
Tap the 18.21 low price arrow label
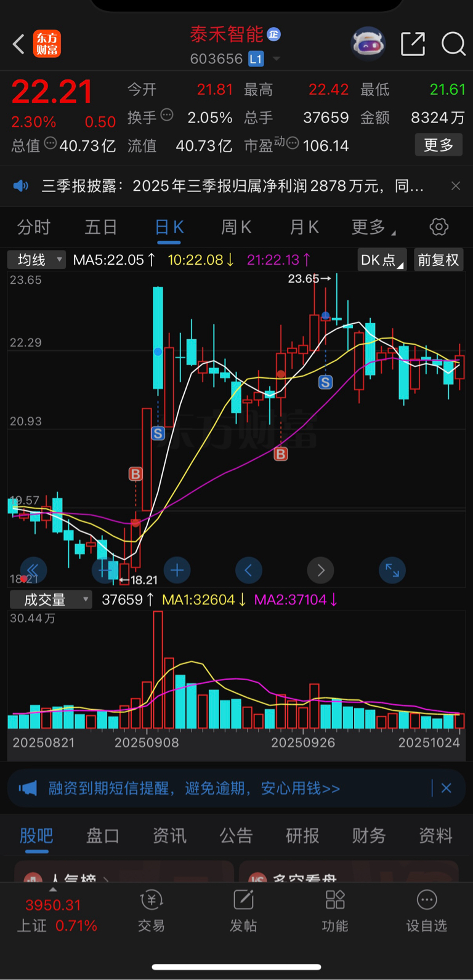coord(139,580)
